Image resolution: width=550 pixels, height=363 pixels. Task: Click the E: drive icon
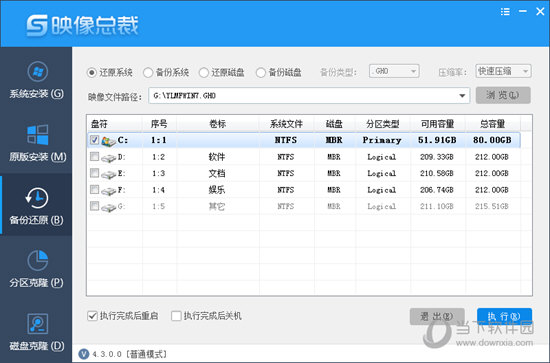[108, 174]
